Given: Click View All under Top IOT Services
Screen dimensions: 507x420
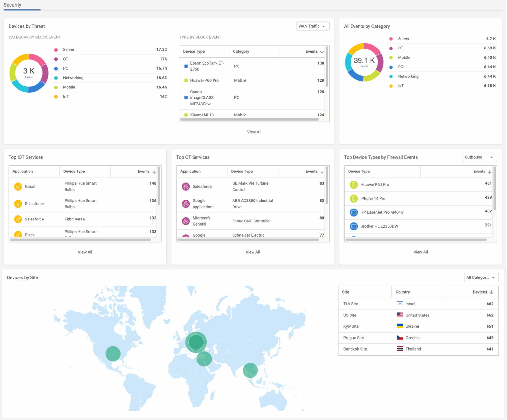Looking at the screenshot, I should (x=85, y=252).
